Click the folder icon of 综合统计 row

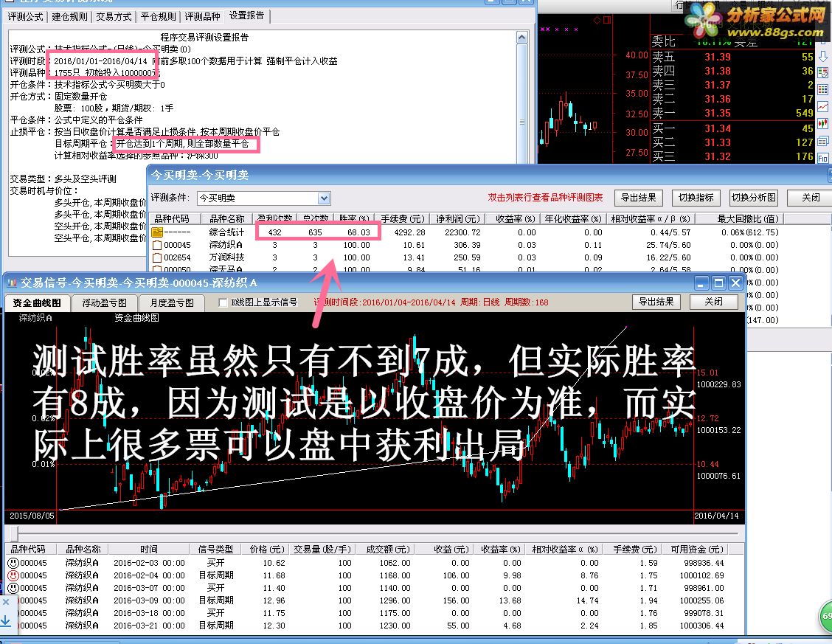[x=157, y=232]
